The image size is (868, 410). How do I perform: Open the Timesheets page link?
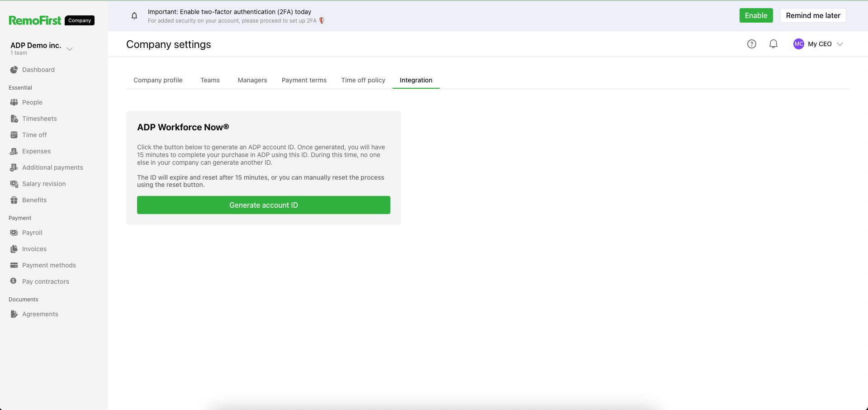pos(39,119)
